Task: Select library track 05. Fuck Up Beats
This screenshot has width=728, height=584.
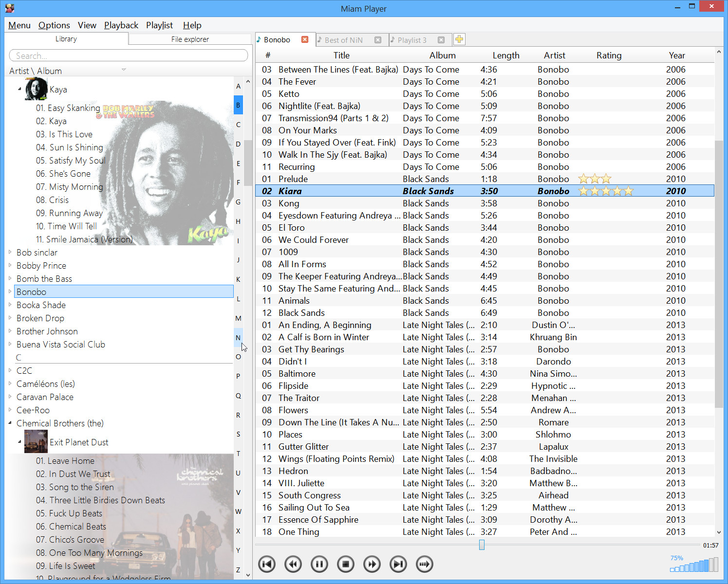Action: (69, 513)
